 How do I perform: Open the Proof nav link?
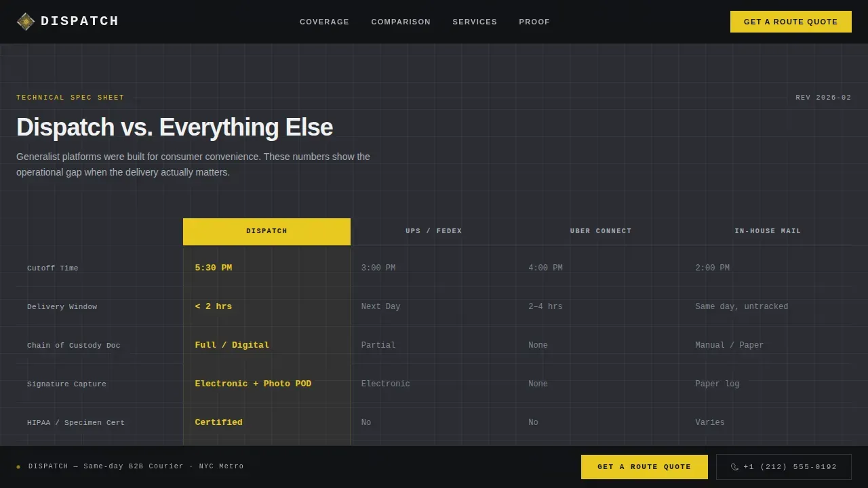point(534,22)
